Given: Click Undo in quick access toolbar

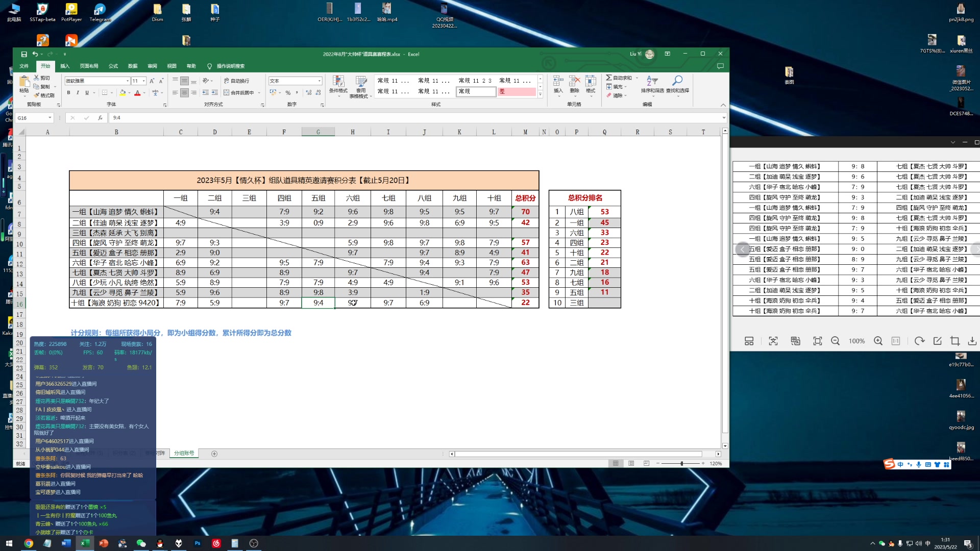Looking at the screenshot, I should tap(35, 54).
